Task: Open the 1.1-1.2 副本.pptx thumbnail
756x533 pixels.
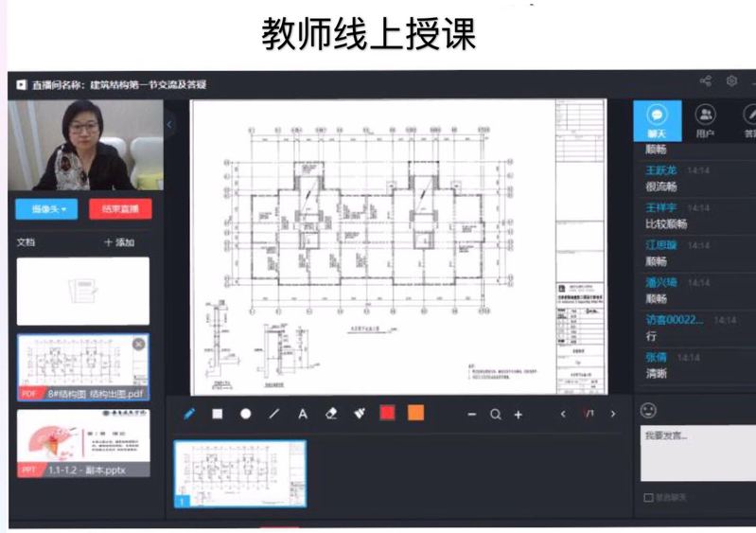Action: pos(82,444)
